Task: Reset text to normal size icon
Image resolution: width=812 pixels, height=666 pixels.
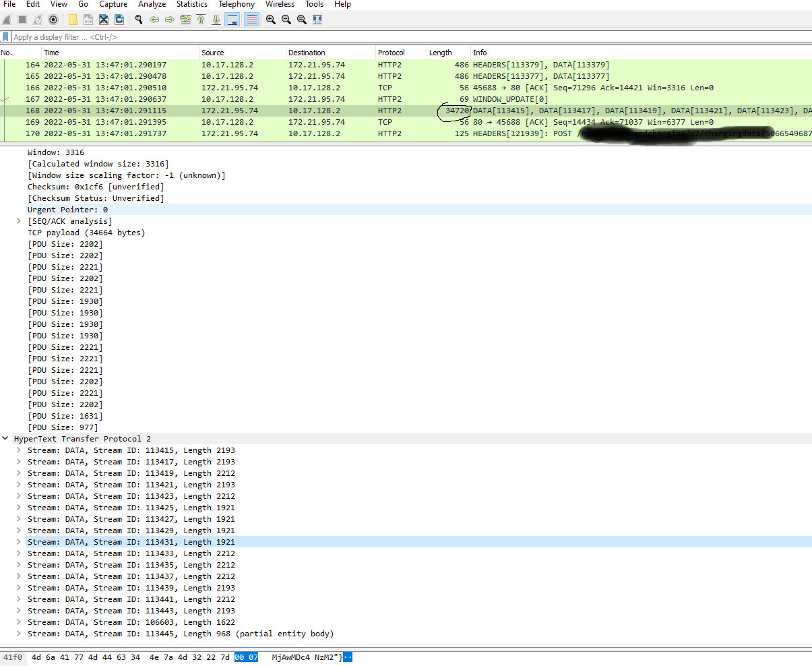Action: tap(302, 20)
